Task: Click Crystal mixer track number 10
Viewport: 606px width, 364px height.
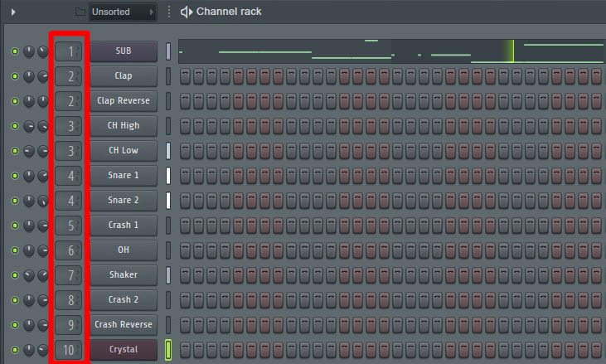Action: click(69, 350)
